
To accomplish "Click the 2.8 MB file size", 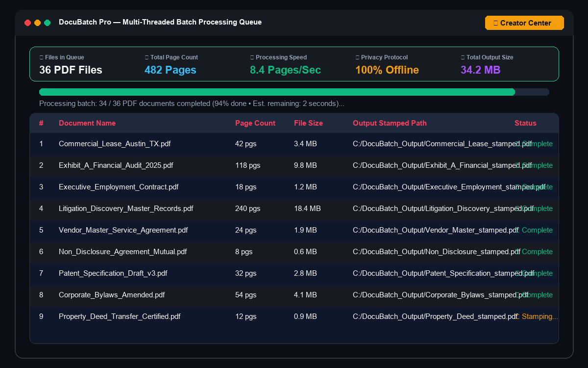I will point(305,273).
